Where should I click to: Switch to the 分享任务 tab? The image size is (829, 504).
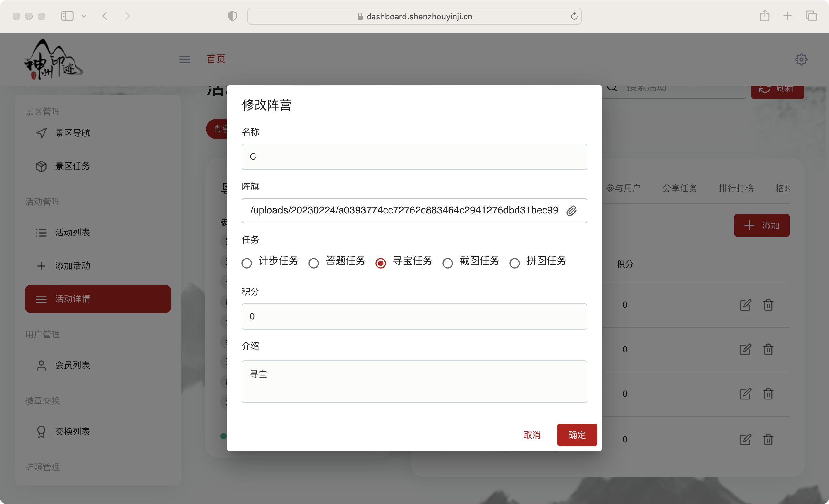click(x=680, y=188)
